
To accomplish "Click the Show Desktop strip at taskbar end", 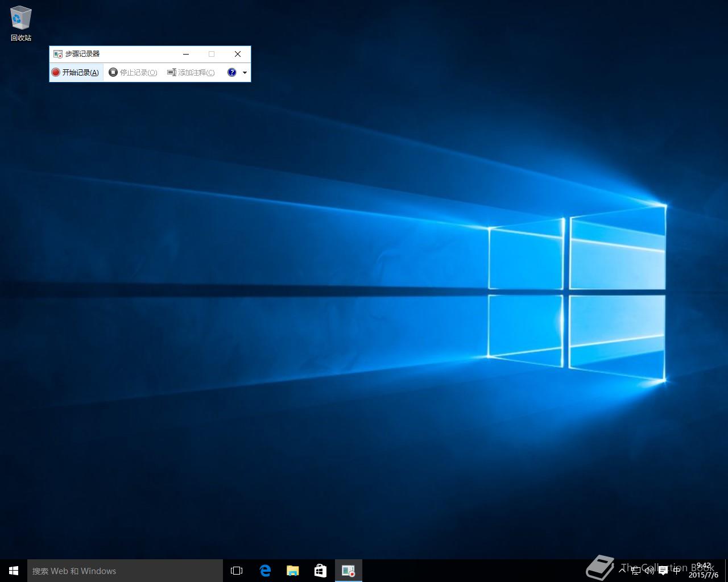I will 726,571.
